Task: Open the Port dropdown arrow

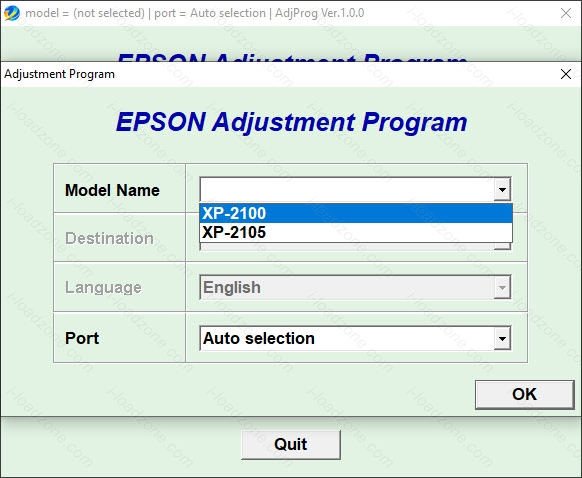Action: (x=502, y=338)
